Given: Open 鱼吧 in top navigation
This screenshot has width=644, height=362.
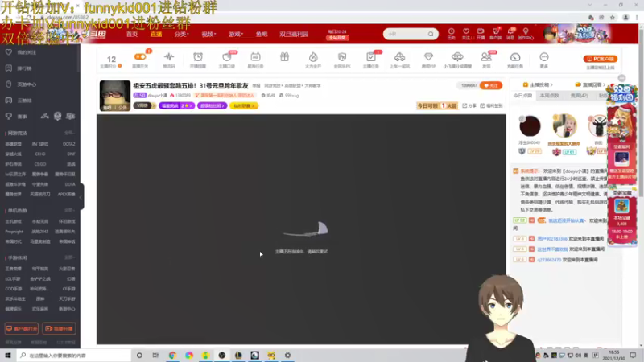Looking at the screenshot, I should 262,34.
